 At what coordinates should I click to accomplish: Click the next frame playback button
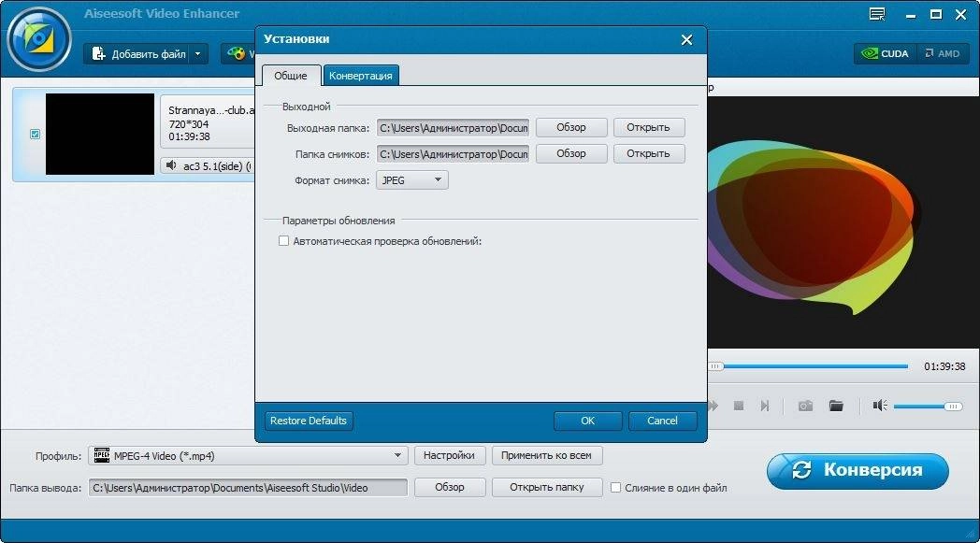point(765,407)
